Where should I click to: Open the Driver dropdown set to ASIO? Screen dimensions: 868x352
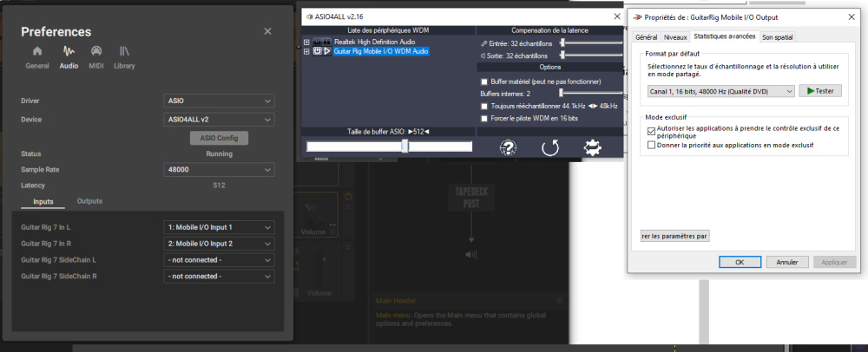[220, 101]
